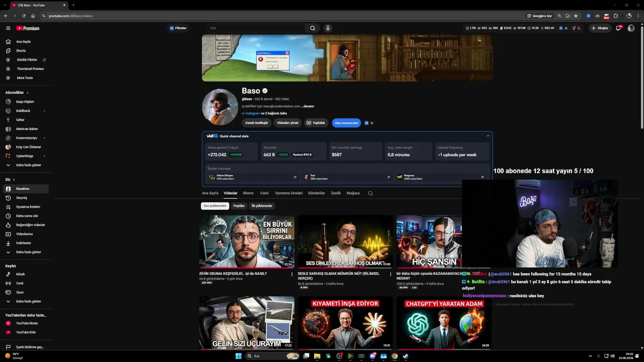Viewport: 644px width, 362px height.
Task: Start a voice search with the microphone
Action: pyautogui.click(x=328, y=28)
